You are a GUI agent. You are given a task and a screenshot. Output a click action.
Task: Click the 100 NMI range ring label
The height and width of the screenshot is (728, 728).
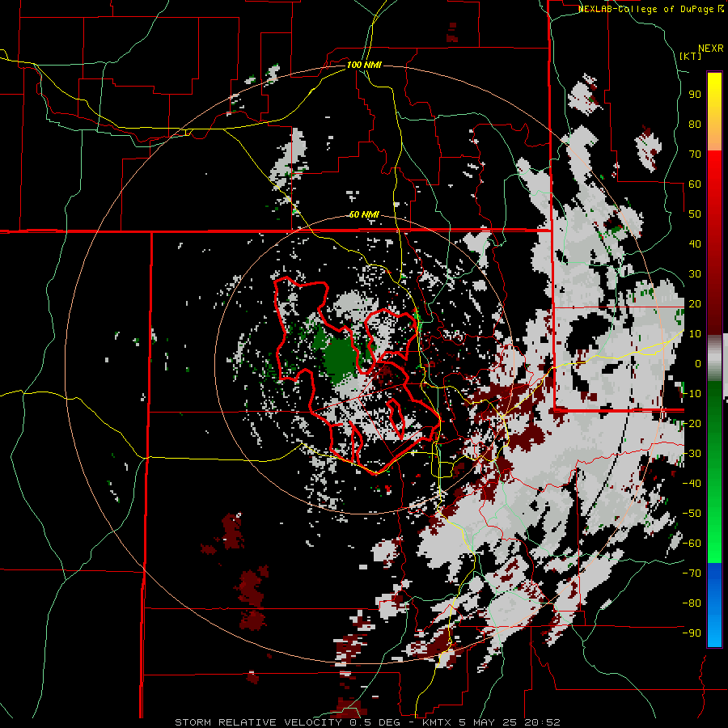pyautogui.click(x=364, y=65)
